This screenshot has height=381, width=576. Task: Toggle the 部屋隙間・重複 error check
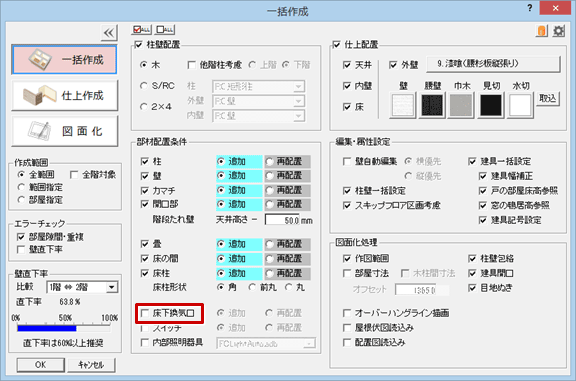[x=21, y=237]
